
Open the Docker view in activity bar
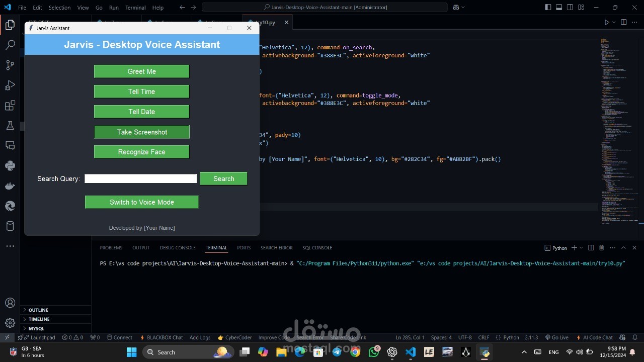pyautogui.click(x=10, y=186)
